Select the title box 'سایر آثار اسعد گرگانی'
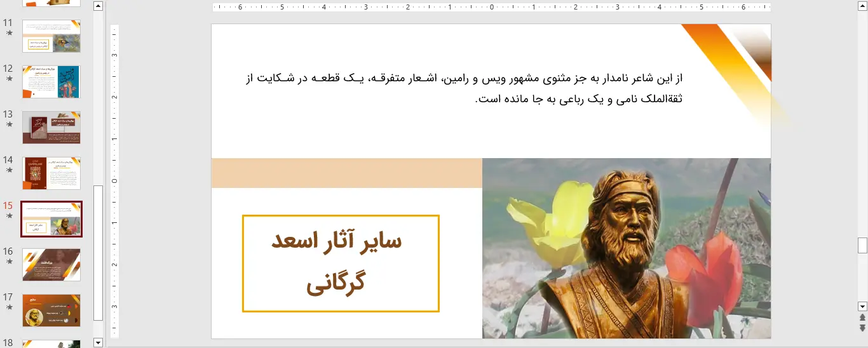 [x=341, y=264]
